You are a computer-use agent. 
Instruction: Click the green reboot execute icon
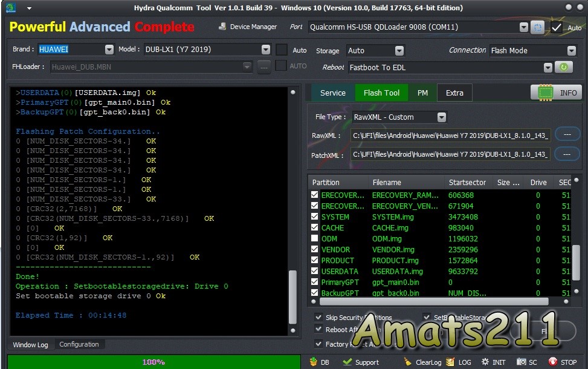[x=563, y=68]
